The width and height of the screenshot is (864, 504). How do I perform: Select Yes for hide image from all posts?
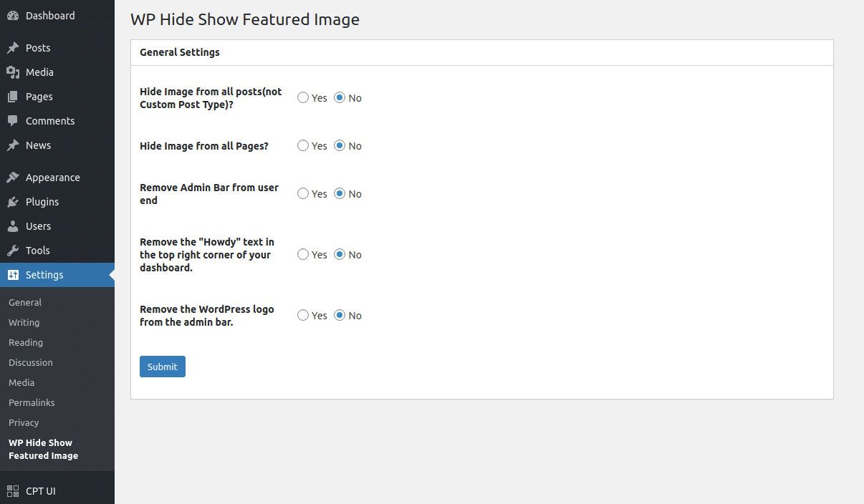tap(303, 97)
